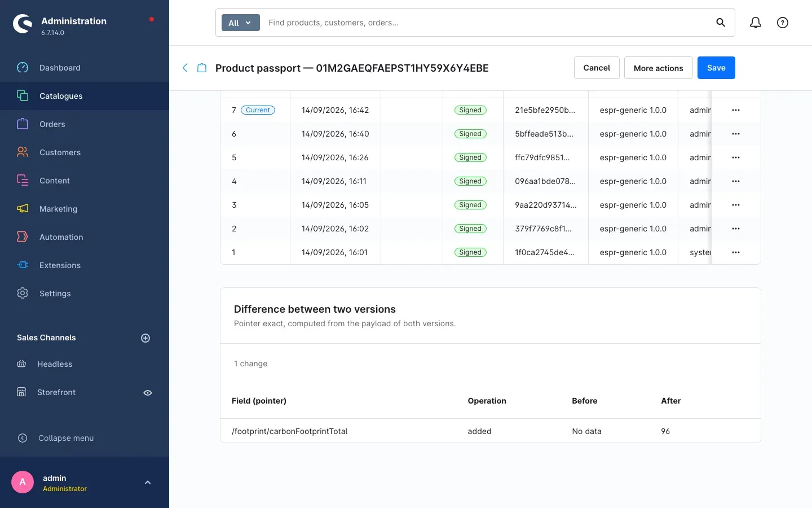This screenshot has width=812, height=508.
Task: Add a sales channel with plus icon
Action: [x=145, y=338]
